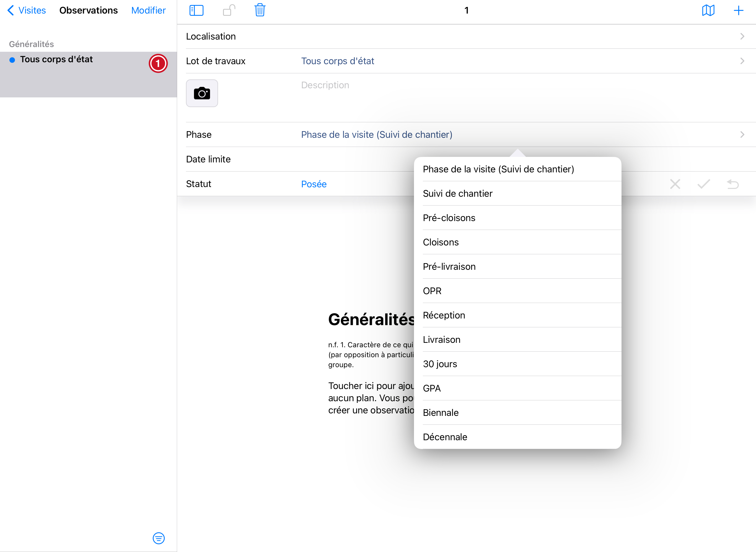Go back to Visites

pyautogui.click(x=27, y=10)
